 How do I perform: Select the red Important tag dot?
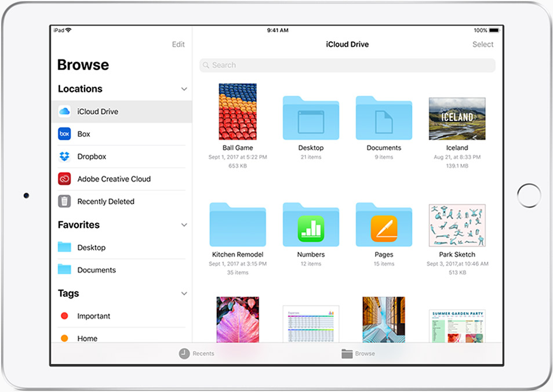[x=64, y=316]
